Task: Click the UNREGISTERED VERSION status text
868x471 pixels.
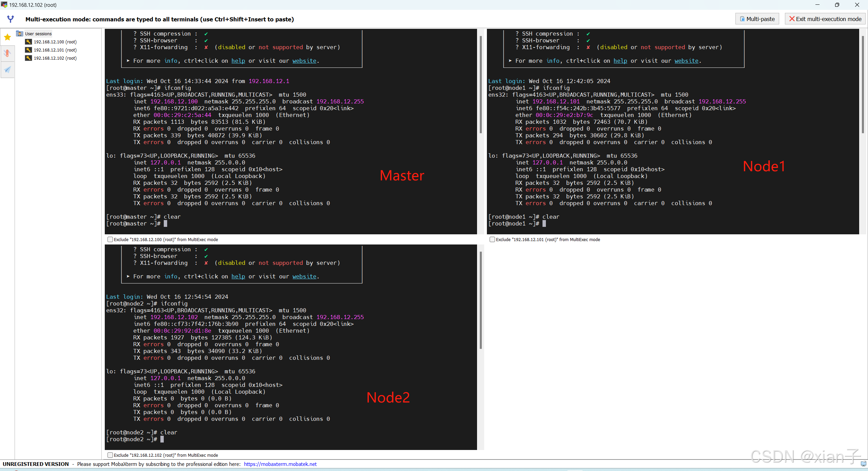Action: point(36,464)
